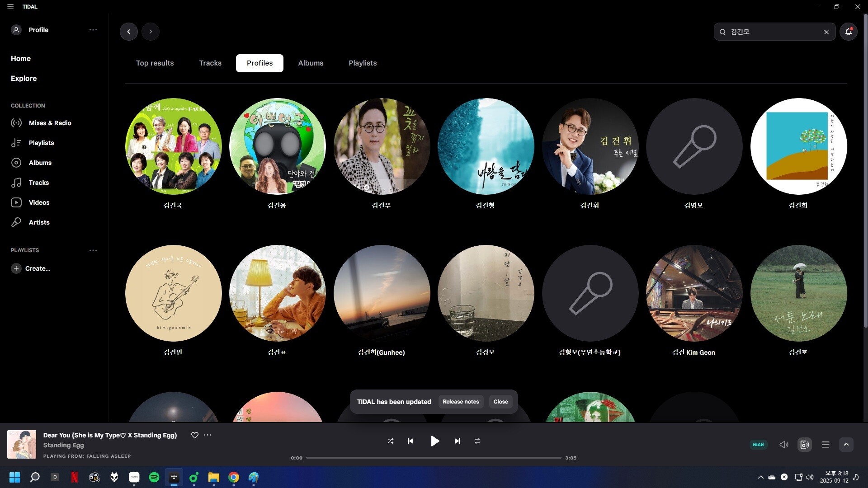
Task: Navigate back with the left arrow
Action: [129, 32]
